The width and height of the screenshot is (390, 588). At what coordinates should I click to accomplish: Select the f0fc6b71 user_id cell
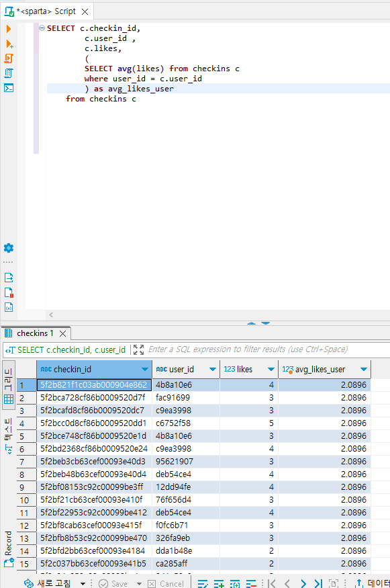186,525
